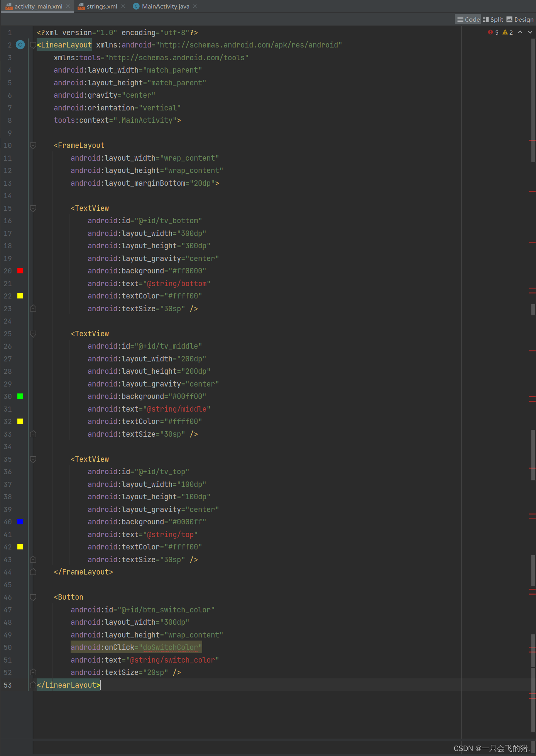The height and width of the screenshot is (756, 536).
Task: Collapse the tv_top TextView fold on line 35
Action: [33, 459]
